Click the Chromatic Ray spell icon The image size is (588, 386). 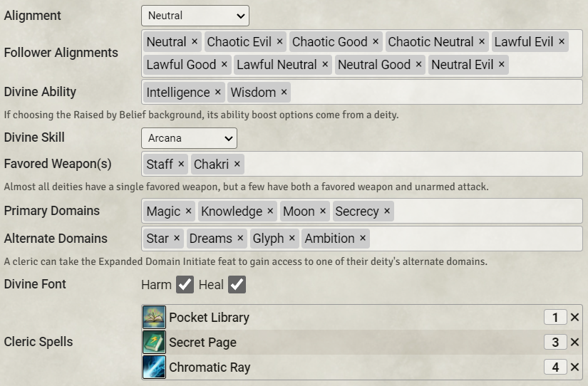154,367
